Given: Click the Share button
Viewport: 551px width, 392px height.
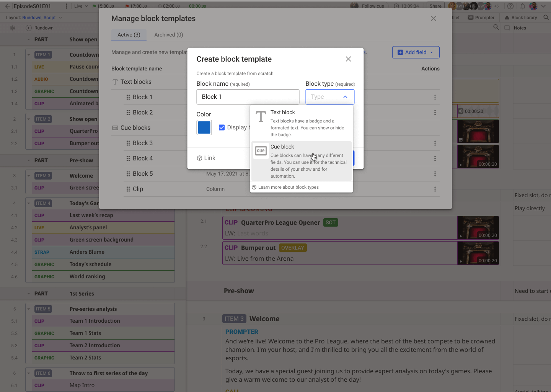Looking at the screenshot, I should coord(435,6).
